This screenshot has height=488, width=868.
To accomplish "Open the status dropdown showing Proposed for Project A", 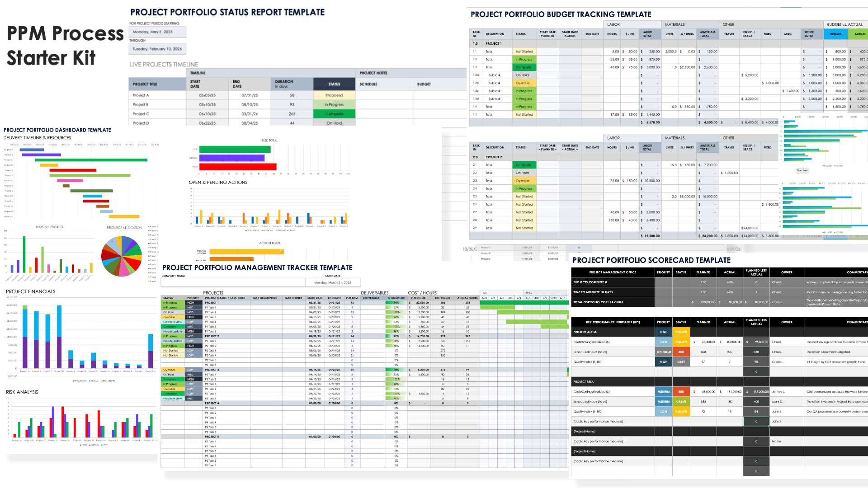I will click(x=335, y=95).
